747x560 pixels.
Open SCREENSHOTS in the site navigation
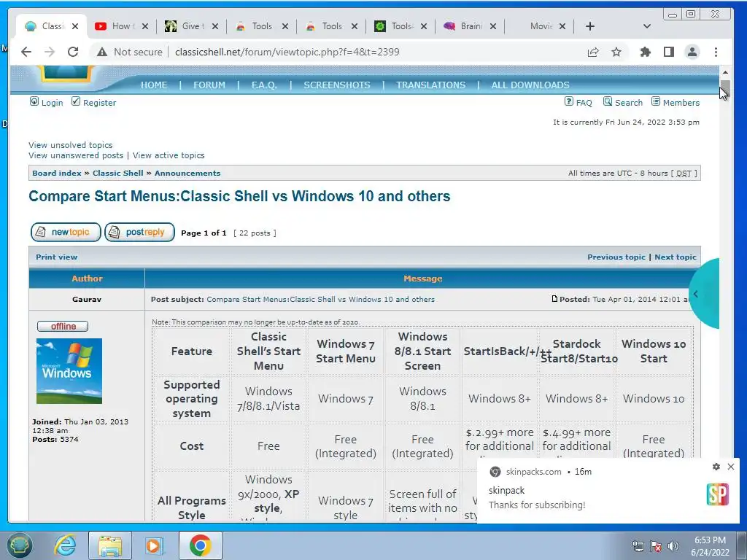(x=337, y=85)
